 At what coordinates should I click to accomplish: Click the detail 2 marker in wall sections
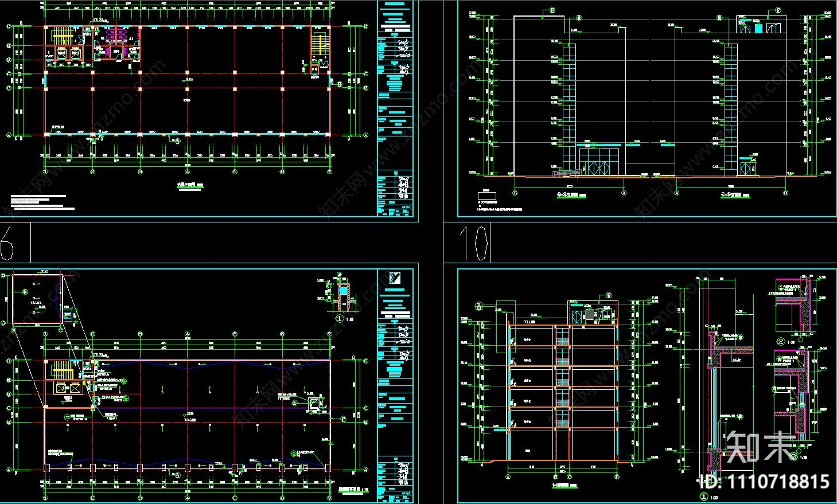(781, 341)
